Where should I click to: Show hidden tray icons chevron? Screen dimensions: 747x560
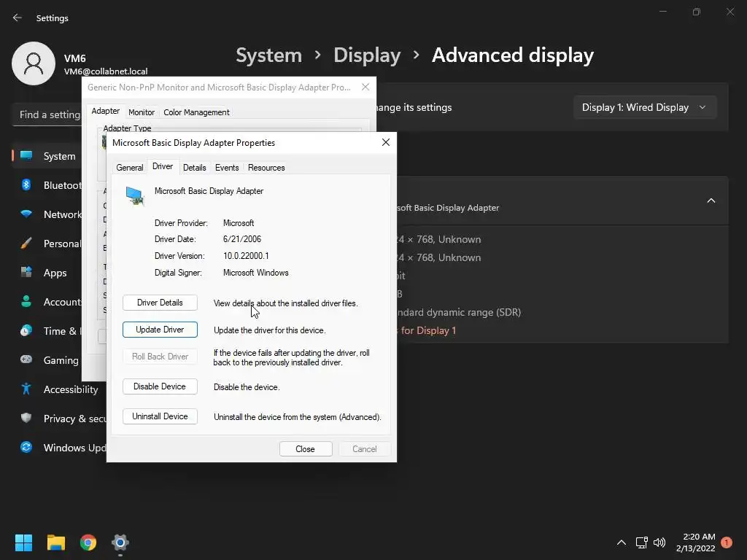[622, 542]
